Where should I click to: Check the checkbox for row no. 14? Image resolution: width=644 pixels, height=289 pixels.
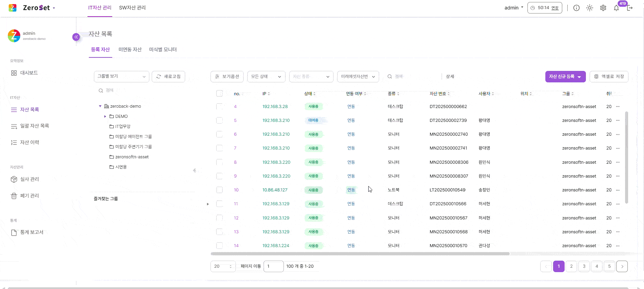[219, 245]
